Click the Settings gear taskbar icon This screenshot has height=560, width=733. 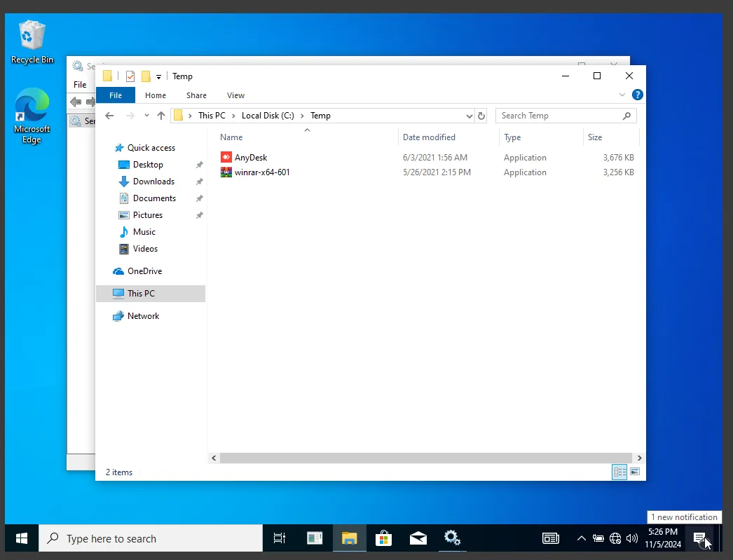click(452, 538)
